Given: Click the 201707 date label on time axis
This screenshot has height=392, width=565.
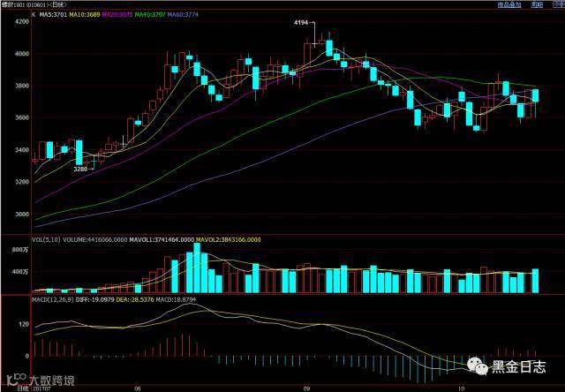Looking at the screenshot, I should tap(40, 389).
